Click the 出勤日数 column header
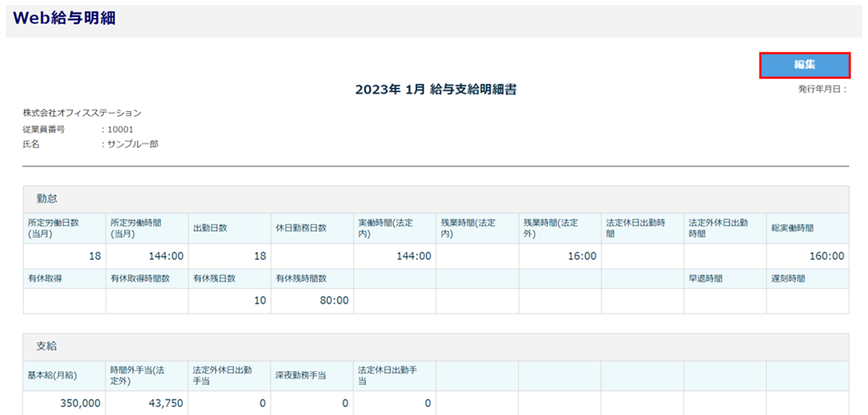 point(230,229)
